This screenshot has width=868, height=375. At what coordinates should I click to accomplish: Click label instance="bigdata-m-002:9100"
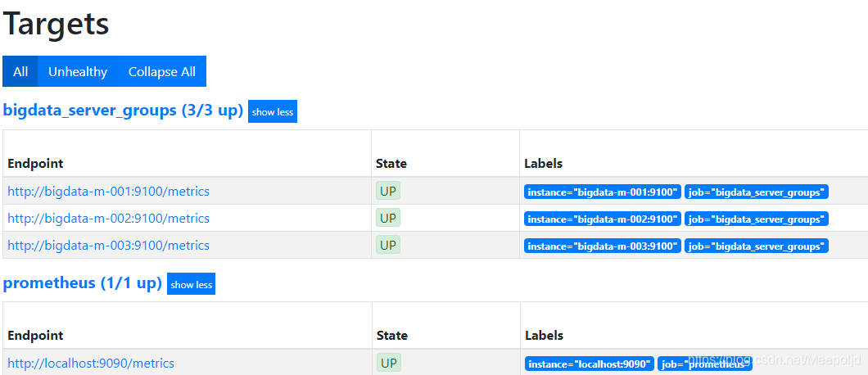click(603, 219)
